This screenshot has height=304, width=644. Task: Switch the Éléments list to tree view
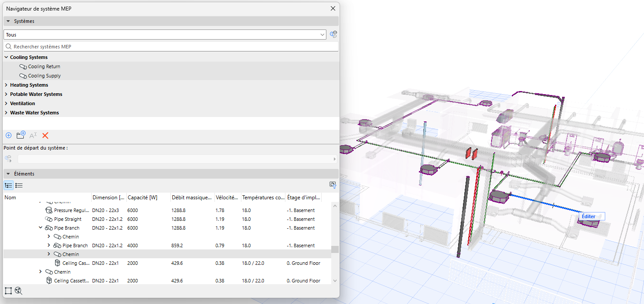pyautogui.click(x=8, y=186)
